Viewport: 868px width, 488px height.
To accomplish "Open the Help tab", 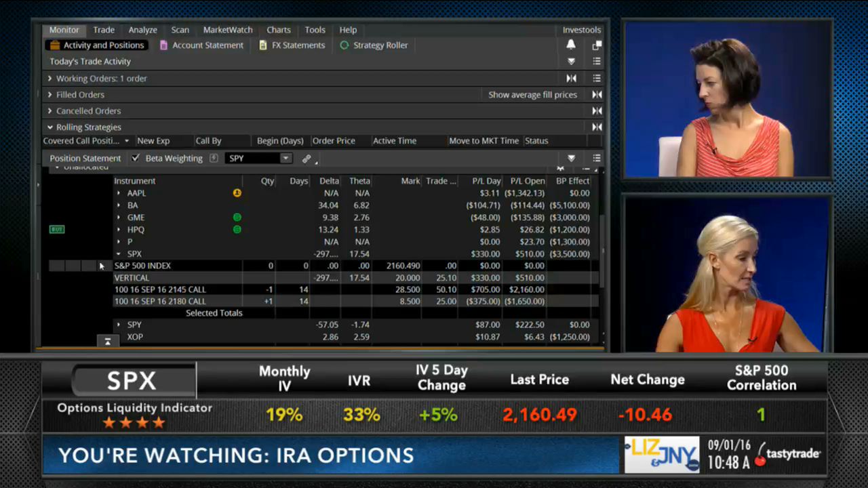I will [x=348, y=30].
